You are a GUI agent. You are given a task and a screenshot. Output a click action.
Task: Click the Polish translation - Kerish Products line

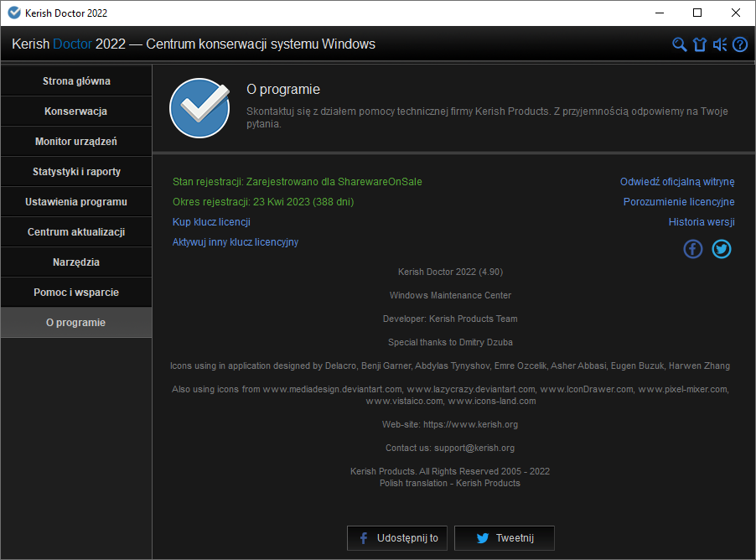click(x=450, y=484)
